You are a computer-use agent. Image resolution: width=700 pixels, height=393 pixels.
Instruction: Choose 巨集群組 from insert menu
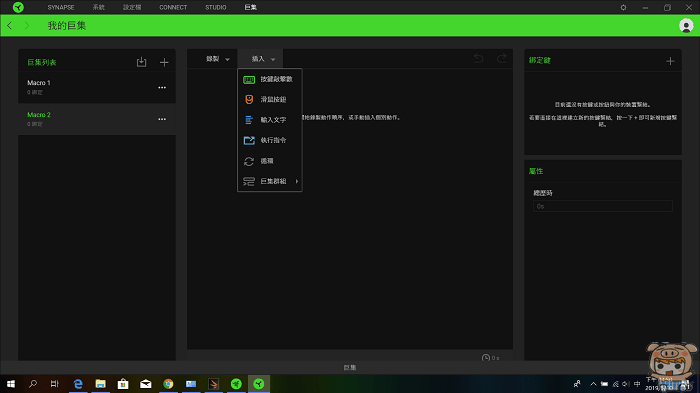coord(273,181)
